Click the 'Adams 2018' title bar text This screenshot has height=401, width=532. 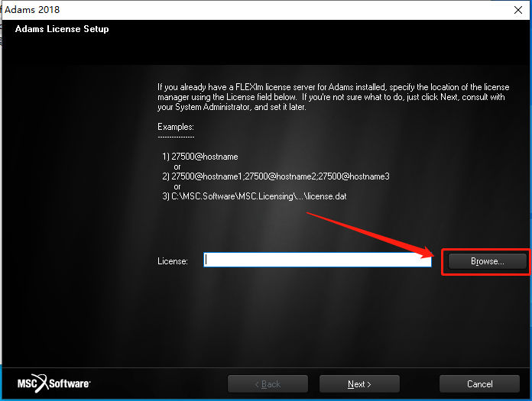[x=32, y=10]
